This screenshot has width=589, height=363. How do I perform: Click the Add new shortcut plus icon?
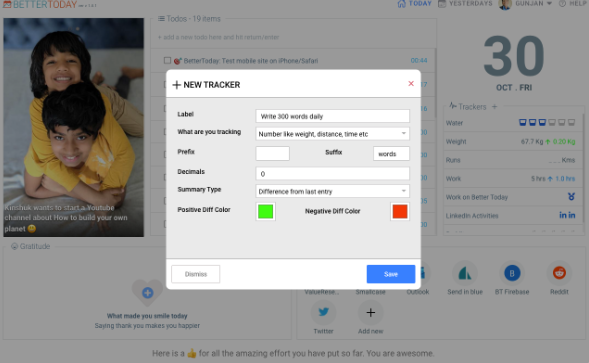click(370, 312)
